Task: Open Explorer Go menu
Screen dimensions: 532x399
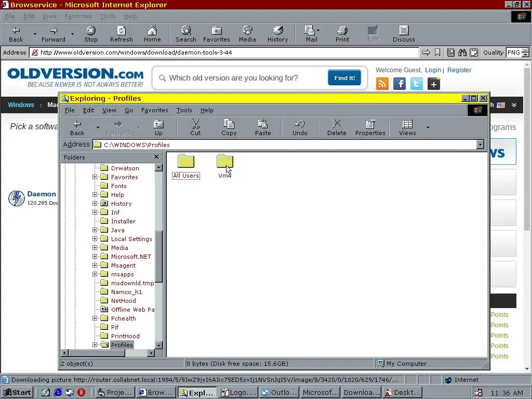Action: coord(129,110)
